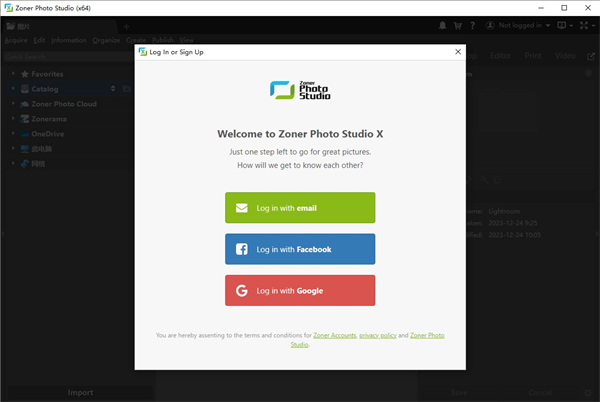Screen dimensions: 600x402
Task: Expand the Zonerama tree node
Action: tap(13, 118)
